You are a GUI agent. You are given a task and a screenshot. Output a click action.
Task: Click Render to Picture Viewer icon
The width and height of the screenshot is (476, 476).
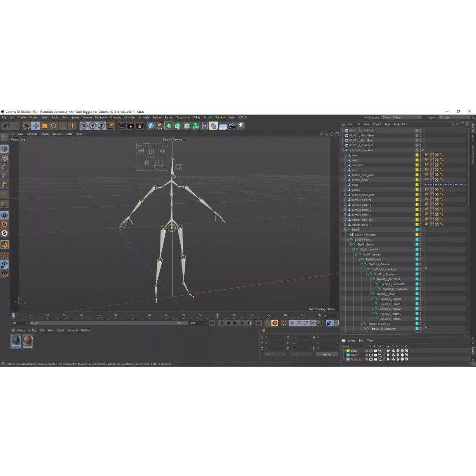point(131,126)
